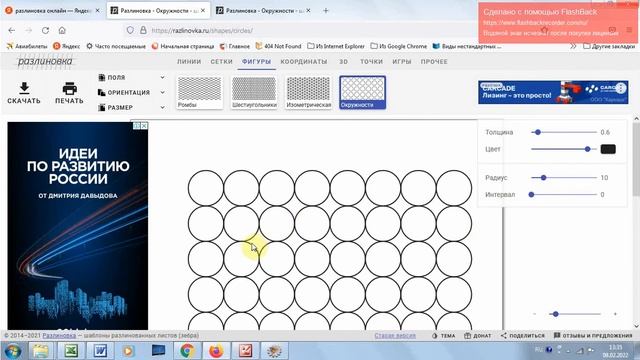Viewport: 640px width, 360px height.
Task: Open the 3D menu
Action: (x=344, y=62)
